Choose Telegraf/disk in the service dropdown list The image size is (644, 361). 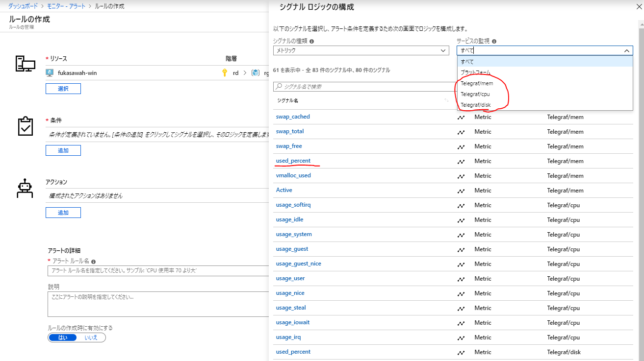tap(544, 105)
